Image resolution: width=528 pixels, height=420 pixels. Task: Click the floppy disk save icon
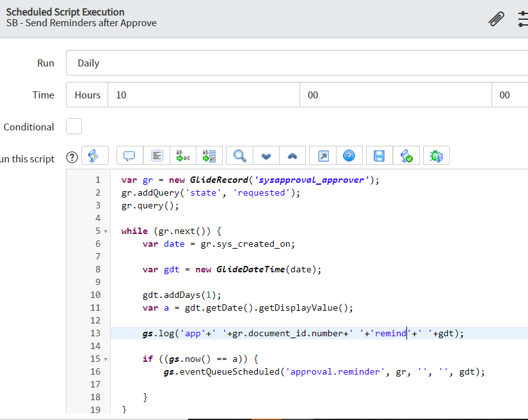tap(379, 156)
